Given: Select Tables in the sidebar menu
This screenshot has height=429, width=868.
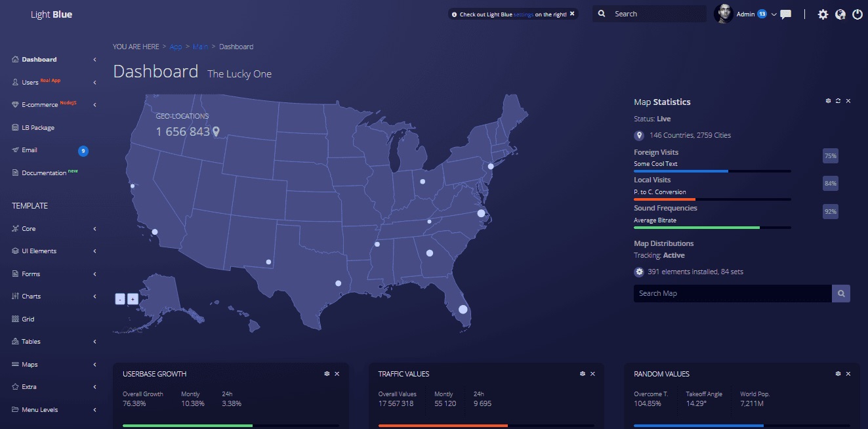Looking at the screenshot, I should (30, 341).
